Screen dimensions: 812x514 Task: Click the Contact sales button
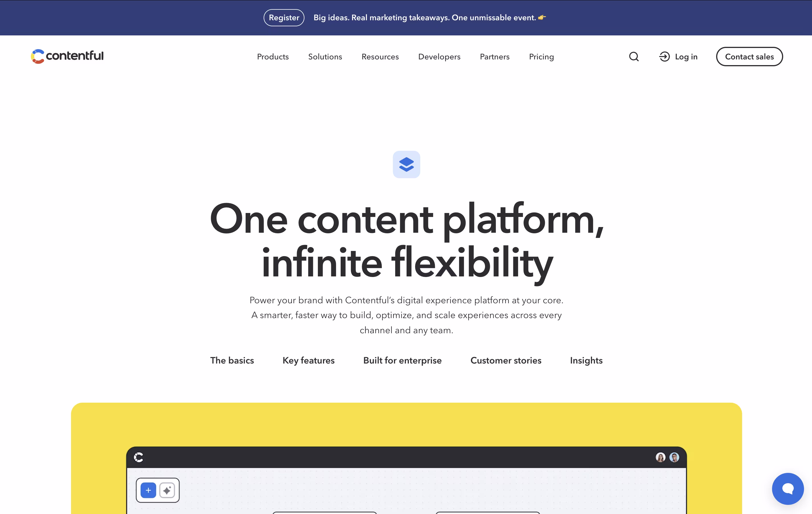click(x=749, y=57)
